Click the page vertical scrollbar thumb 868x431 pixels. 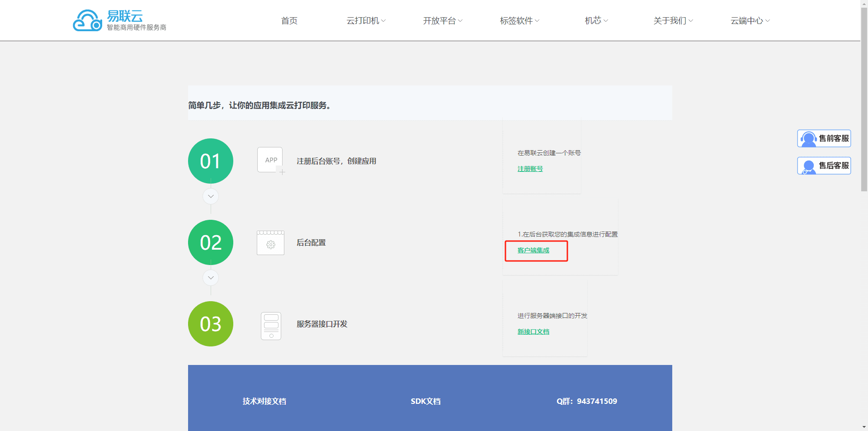[864, 99]
